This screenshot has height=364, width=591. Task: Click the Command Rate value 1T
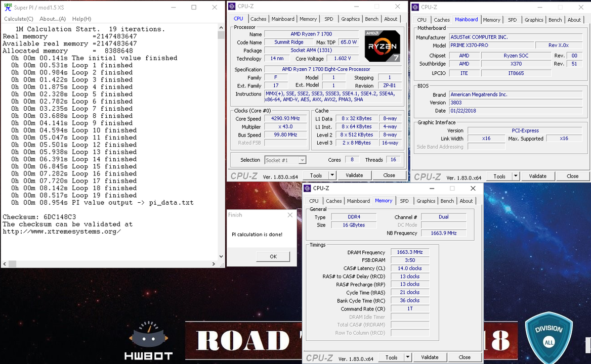click(410, 309)
